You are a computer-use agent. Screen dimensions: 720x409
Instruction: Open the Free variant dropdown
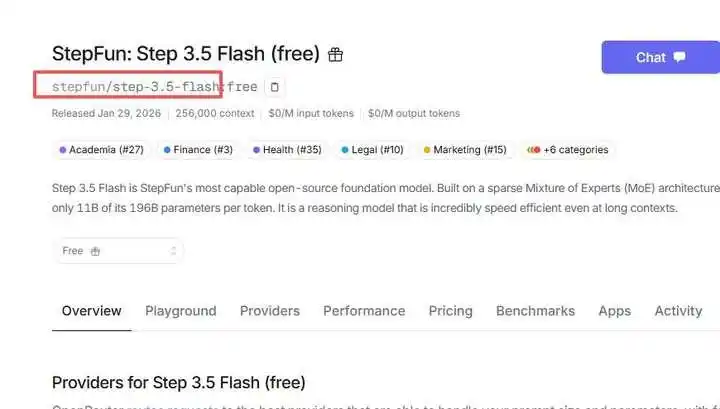coord(118,251)
